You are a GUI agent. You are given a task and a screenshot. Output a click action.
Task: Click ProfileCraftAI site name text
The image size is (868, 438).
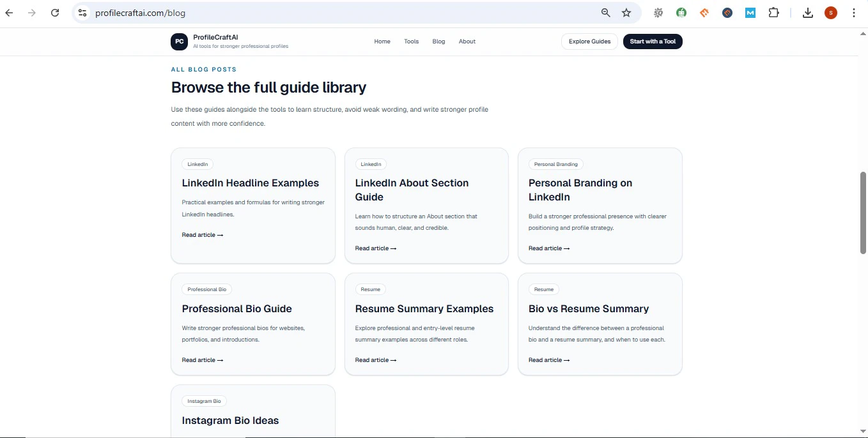[215, 37]
